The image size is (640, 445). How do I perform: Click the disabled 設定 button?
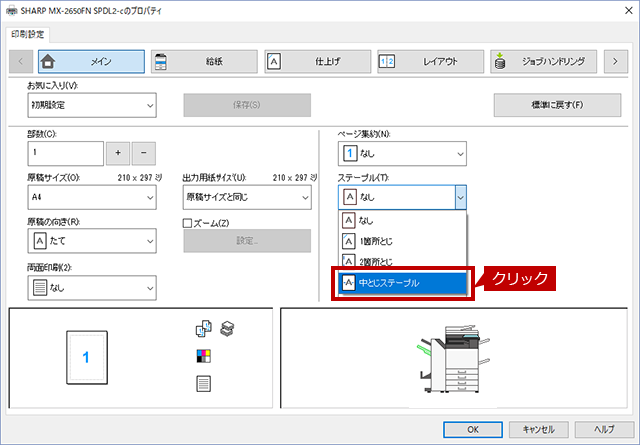pos(247,241)
